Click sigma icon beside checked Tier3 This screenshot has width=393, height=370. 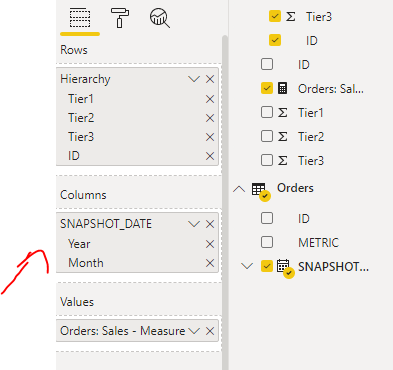pyautogui.click(x=291, y=17)
